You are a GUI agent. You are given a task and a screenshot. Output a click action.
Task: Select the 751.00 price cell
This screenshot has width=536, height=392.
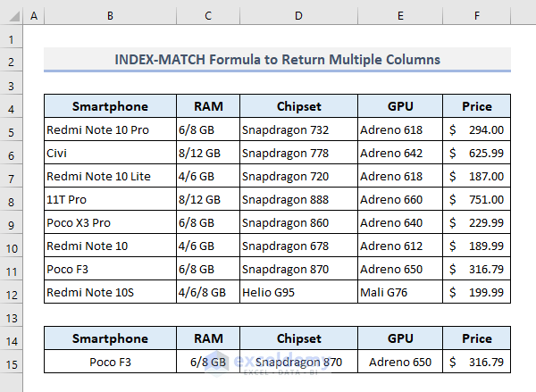click(477, 200)
